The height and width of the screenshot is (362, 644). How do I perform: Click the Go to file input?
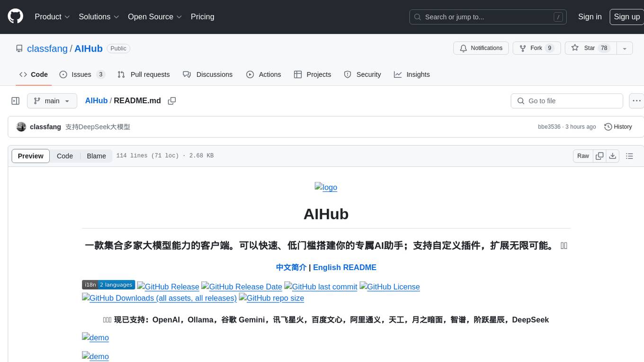(x=567, y=101)
